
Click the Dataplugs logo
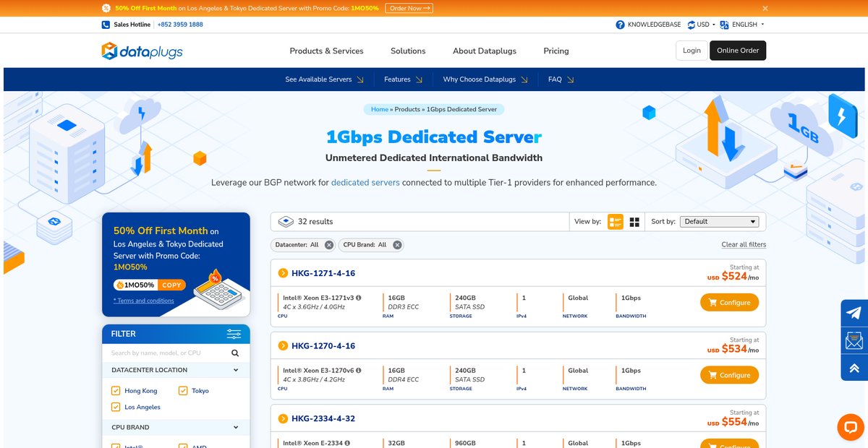tap(142, 51)
